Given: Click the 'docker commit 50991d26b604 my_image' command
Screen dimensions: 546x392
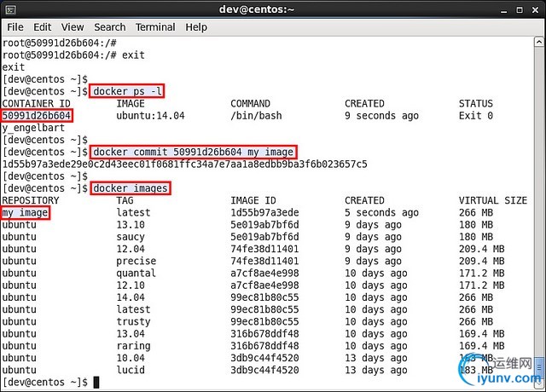Looking at the screenshot, I should coord(194,152).
